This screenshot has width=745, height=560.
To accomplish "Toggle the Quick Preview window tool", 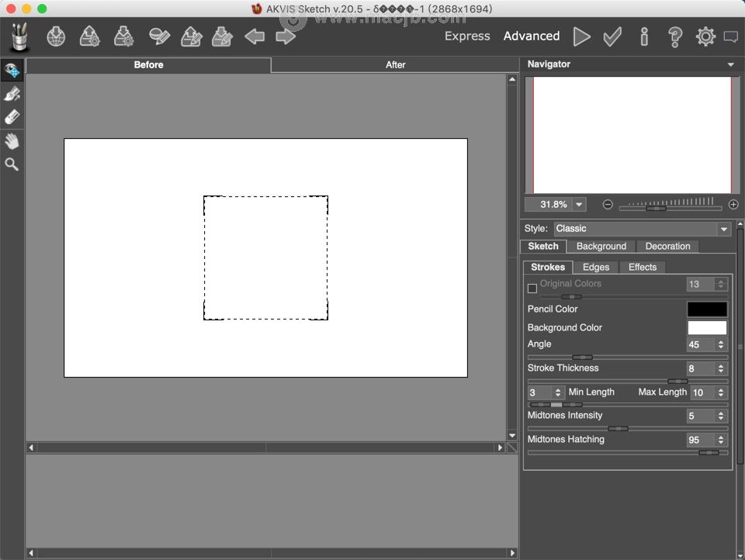I will [12, 71].
